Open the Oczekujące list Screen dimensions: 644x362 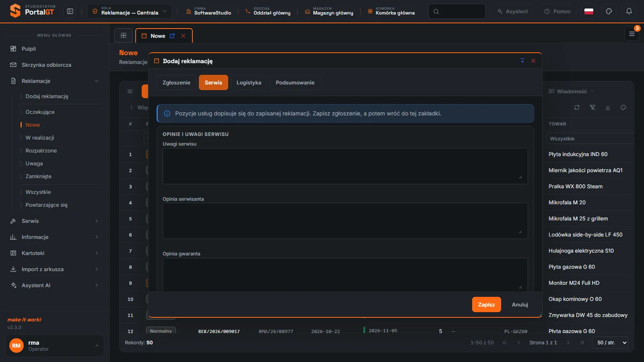pos(40,112)
